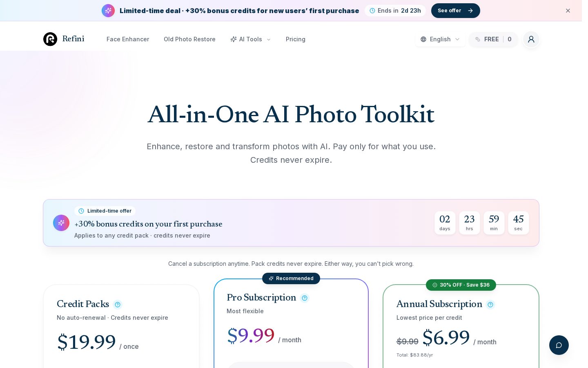588x368 pixels.
Task: Click the days countdown box
Action: (445, 223)
